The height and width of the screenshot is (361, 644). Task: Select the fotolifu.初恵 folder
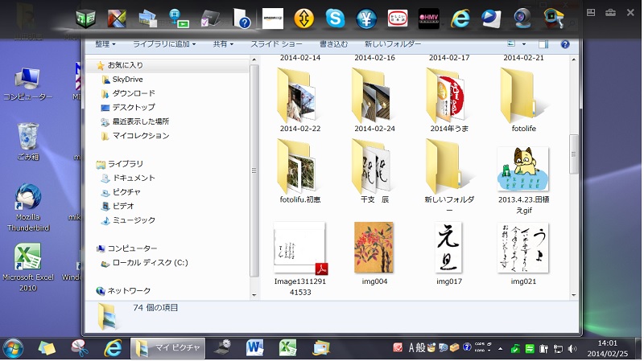pos(299,171)
